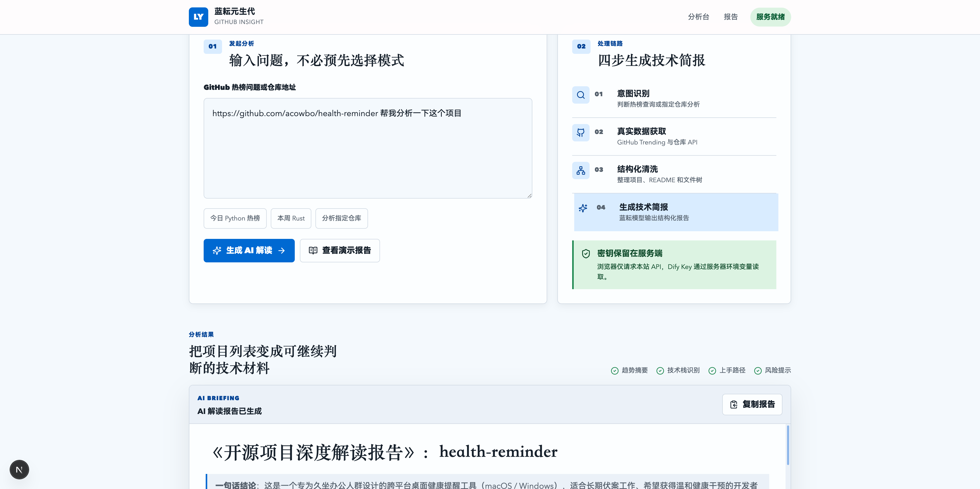Click the 趋势摘要 tag label

pos(634,370)
